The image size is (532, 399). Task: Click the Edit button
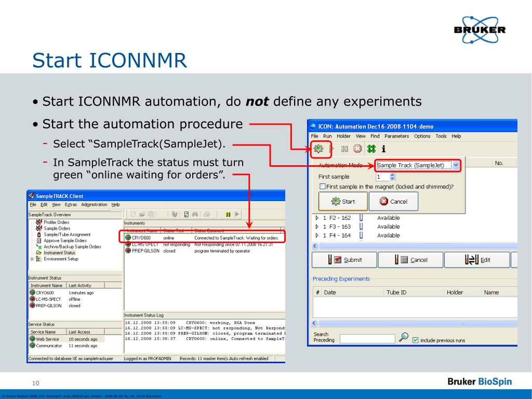pyautogui.click(x=477, y=260)
